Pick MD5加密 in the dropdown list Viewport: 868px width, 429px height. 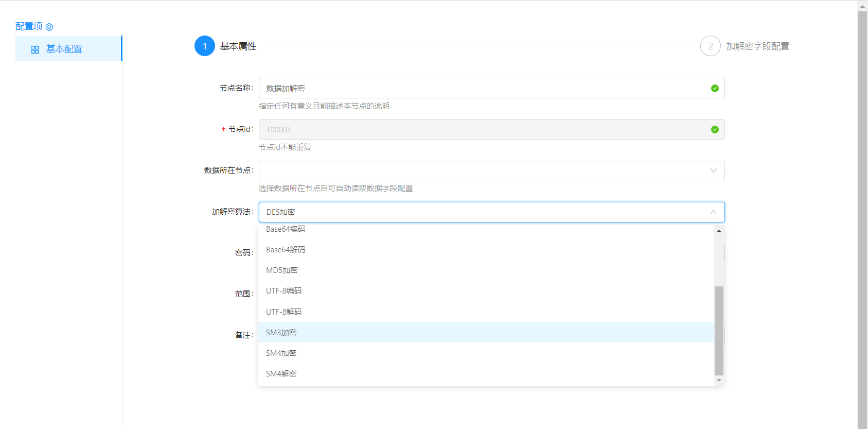(x=282, y=270)
